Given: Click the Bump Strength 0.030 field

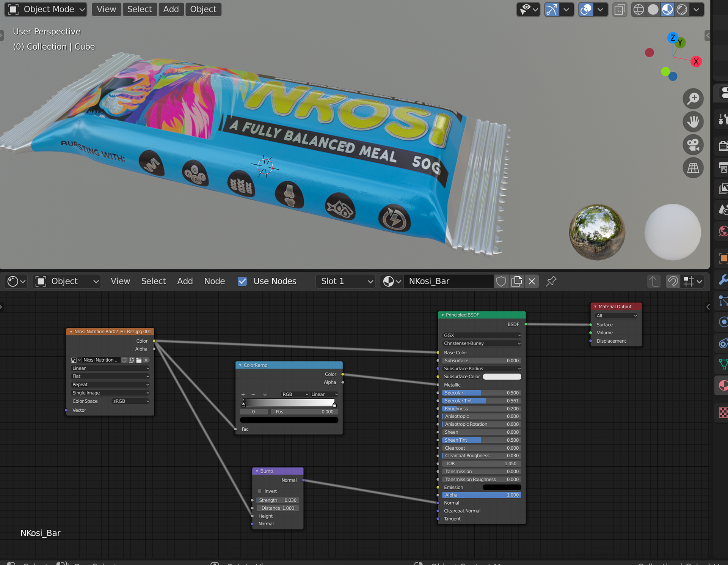Looking at the screenshot, I should [x=278, y=500].
